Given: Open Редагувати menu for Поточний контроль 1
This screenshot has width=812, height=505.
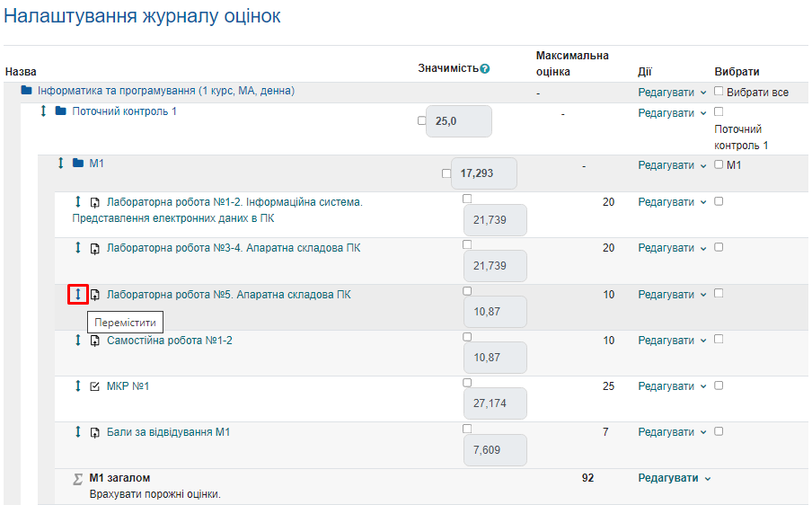Looking at the screenshot, I should click(672, 113).
